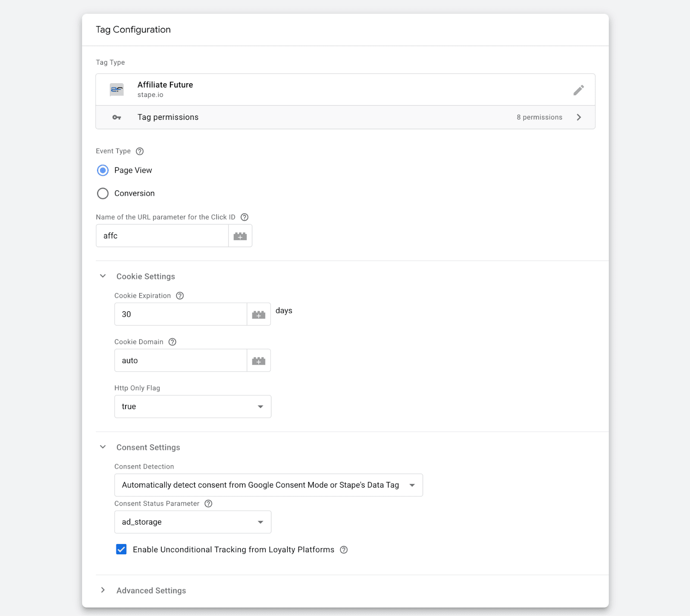Click the Consent Status Parameter help icon
Image resolution: width=690 pixels, height=616 pixels.
208,503
